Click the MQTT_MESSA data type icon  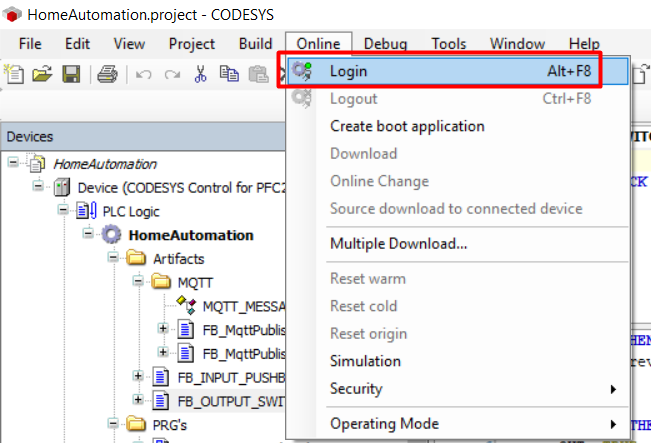tap(186, 305)
